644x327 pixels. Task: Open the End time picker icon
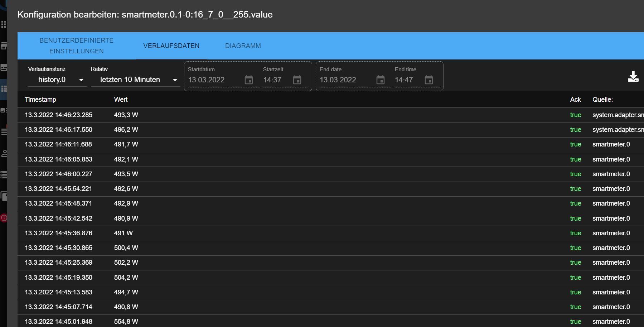428,80
